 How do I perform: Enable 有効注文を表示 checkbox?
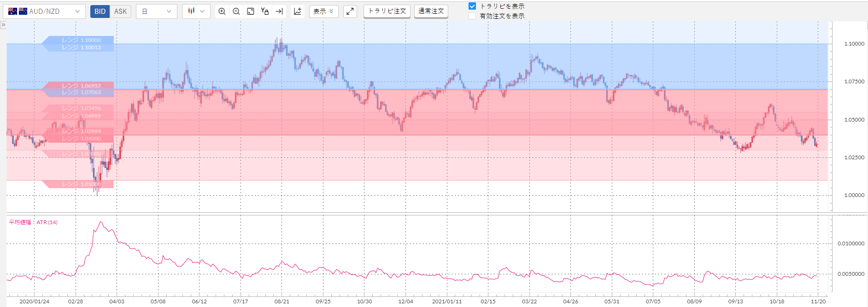[x=472, y=16]
